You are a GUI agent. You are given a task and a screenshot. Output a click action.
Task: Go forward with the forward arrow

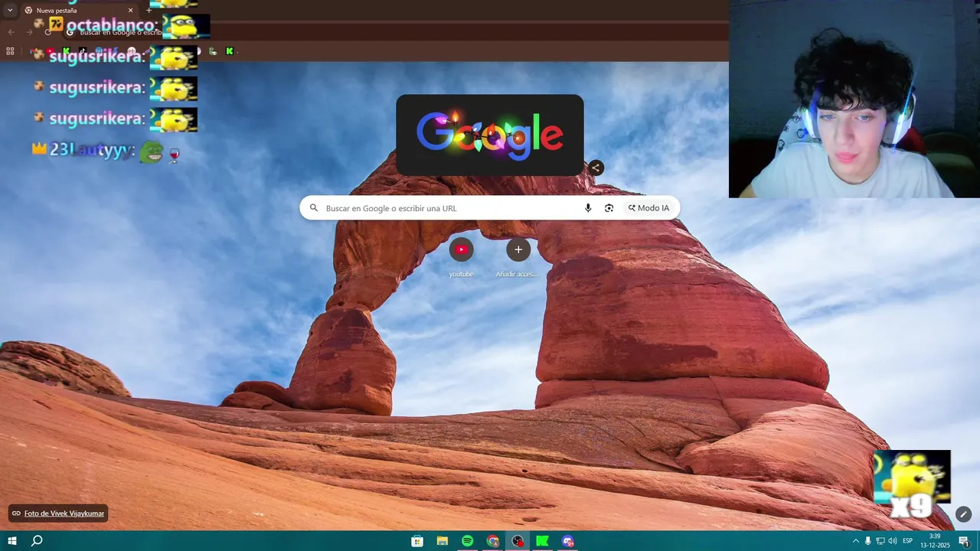(29, 31)
